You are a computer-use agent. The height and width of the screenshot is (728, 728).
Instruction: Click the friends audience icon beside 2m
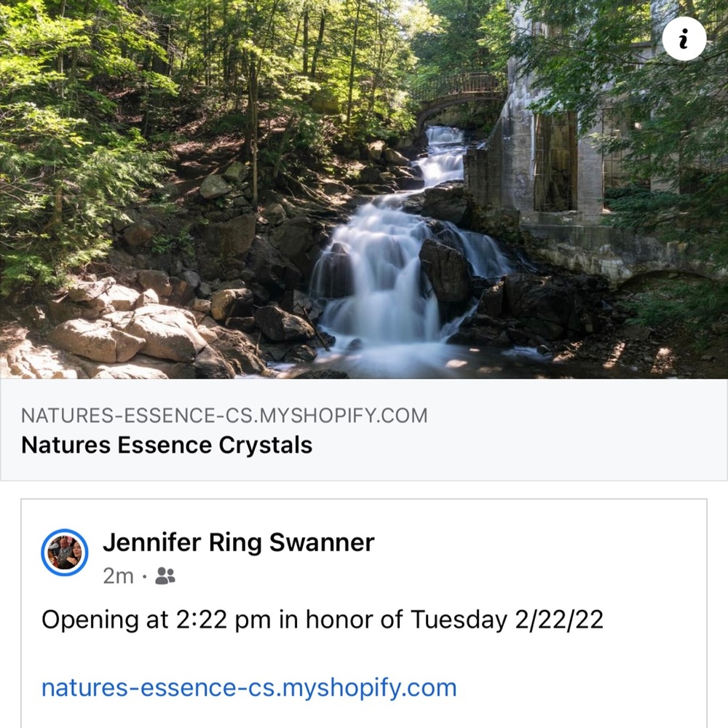point(166,577)
